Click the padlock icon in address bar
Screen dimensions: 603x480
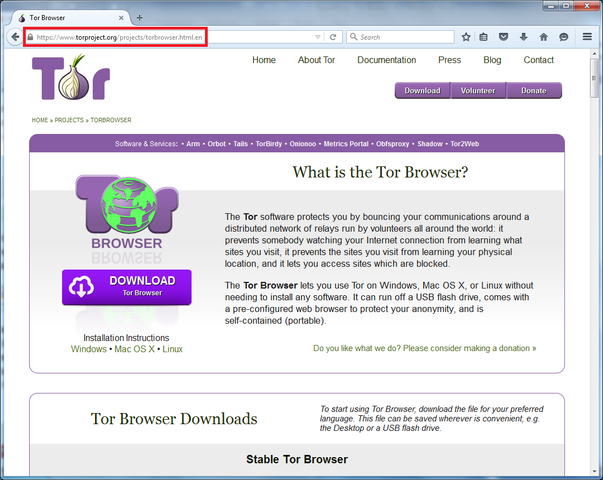(x=30, y=37)
